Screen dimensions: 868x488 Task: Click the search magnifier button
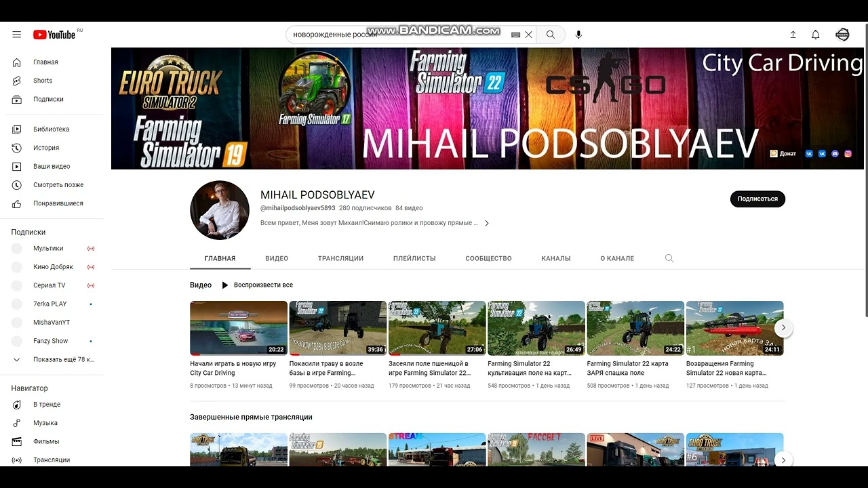[x=551, y=35]
